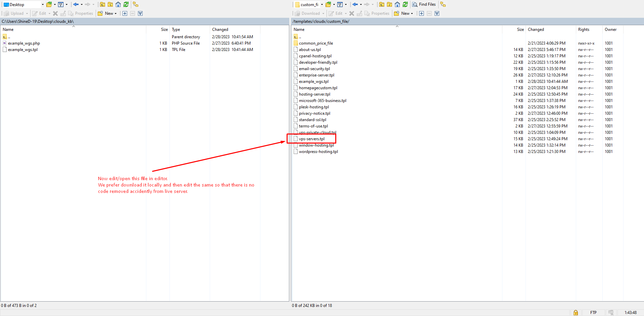Click the local panel back arrow
Image resolution: width=644 pixels, height=316 pixels.
[x=76, y=4]
